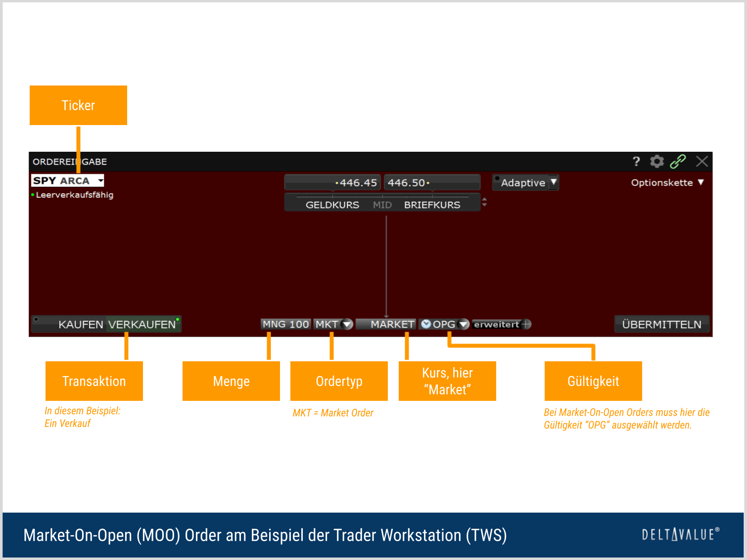Click the Leerverkaufsfähig status text
The width and height of the screenshot is (747, 560).
75,195
